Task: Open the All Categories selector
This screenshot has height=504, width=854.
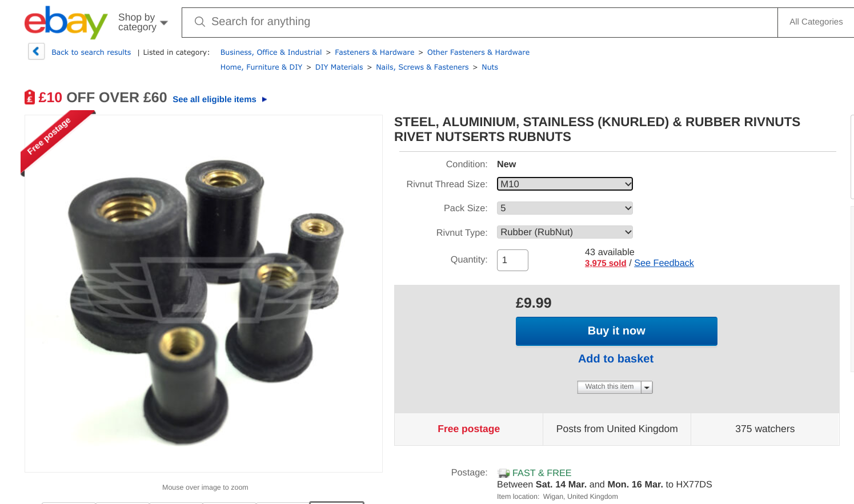Action: (816, 22)
